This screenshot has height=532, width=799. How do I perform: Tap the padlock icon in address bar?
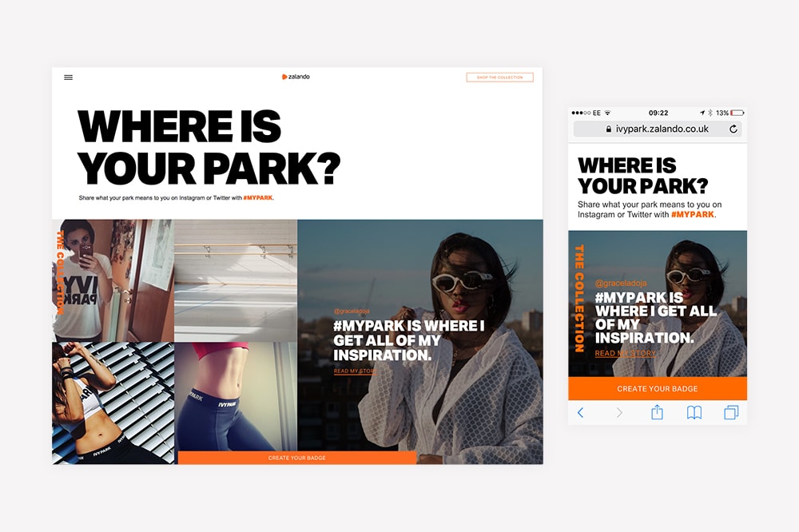pyautogui.click(x=608, y=129)
